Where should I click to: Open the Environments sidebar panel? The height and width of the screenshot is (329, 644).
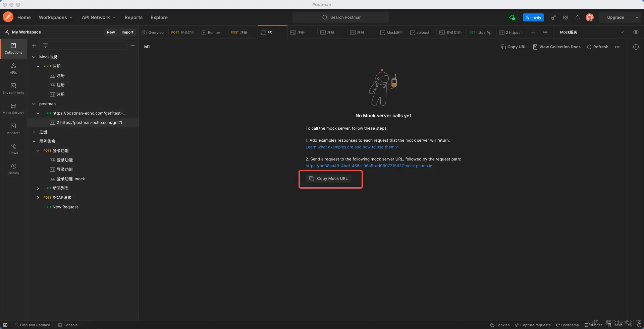(x=13, y=89)
